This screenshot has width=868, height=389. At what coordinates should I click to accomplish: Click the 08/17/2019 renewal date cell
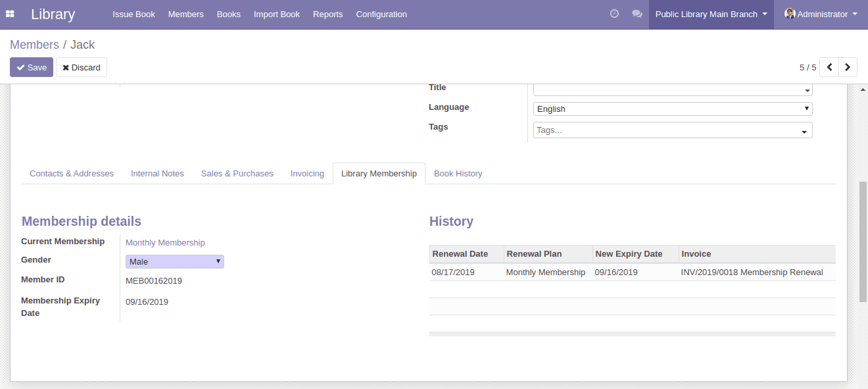point(466,272)
